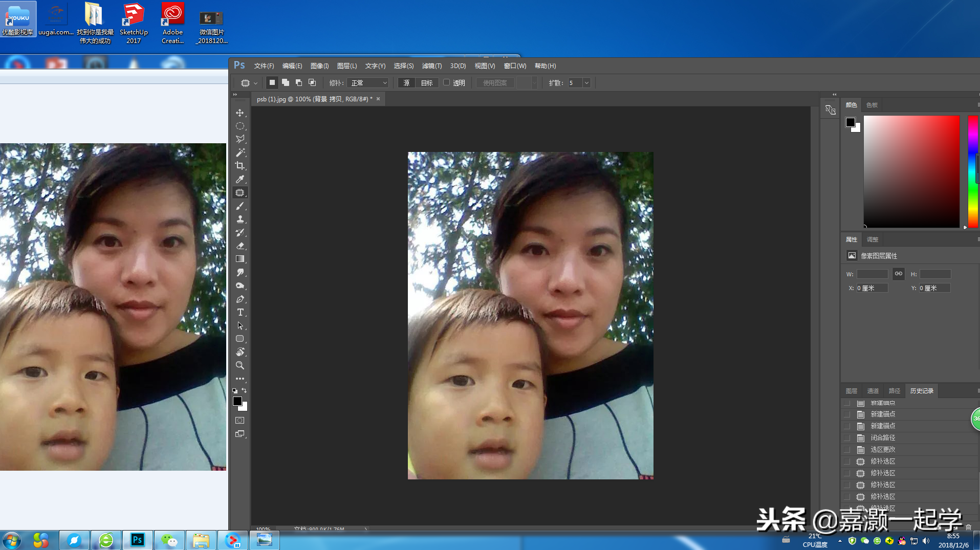The height and width of the screenshot is (550, 980).
Task: Select the Elliptical Marquee tool
Action: click(x=239, y=126)
